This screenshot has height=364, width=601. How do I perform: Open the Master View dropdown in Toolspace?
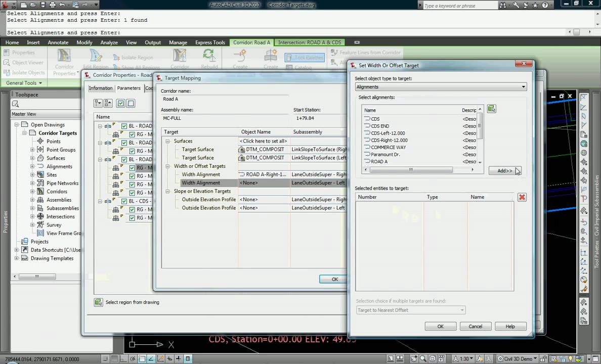click(46, 114)
